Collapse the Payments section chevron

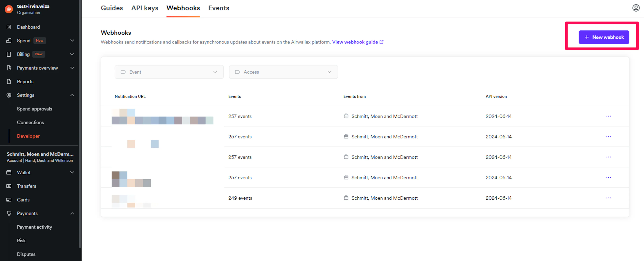coord(72,213)
